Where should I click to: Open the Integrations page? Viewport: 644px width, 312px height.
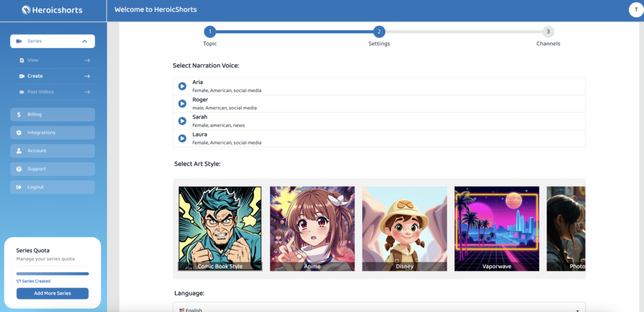click(x=53, y=133)
